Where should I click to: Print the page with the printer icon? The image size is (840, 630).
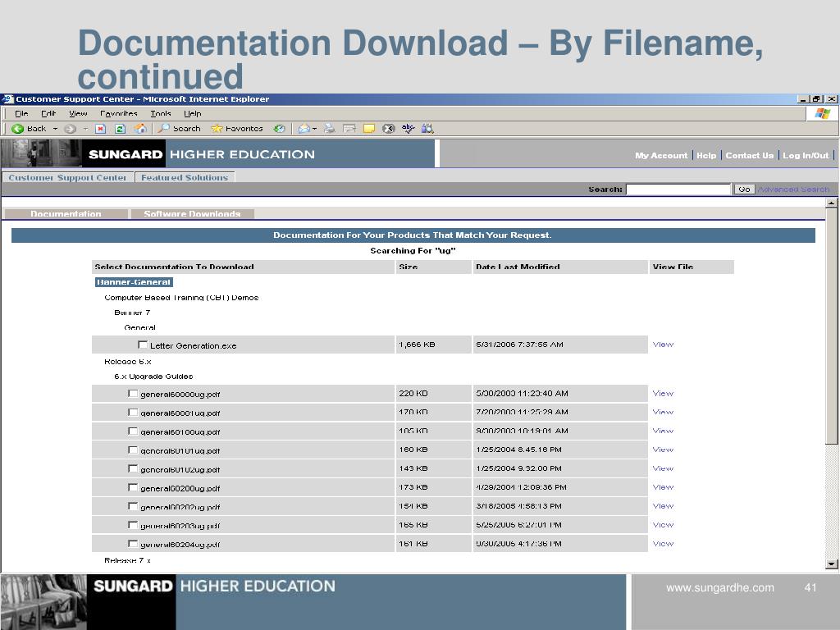pyautogui.click(x=330, y=129)
